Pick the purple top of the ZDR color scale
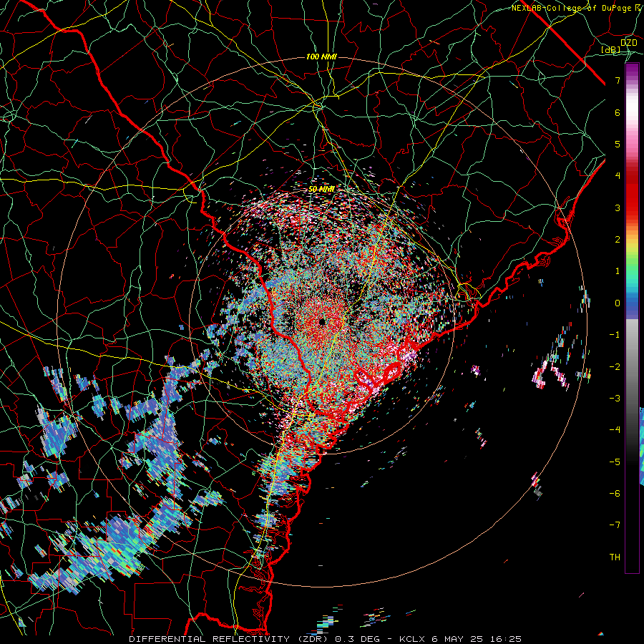Image resolution: width=644 pixels, height=644 pixels. [x=632, y=71]
